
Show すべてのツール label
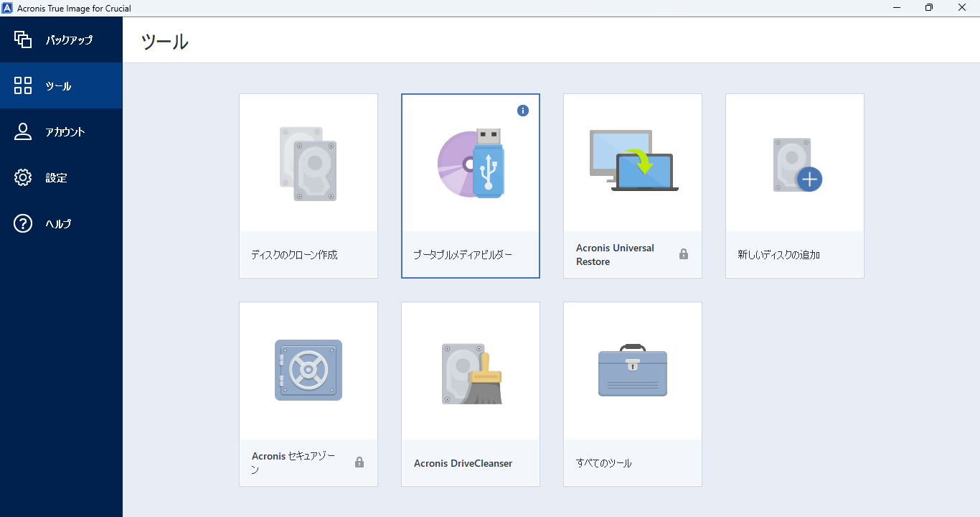tap(604, 463)
